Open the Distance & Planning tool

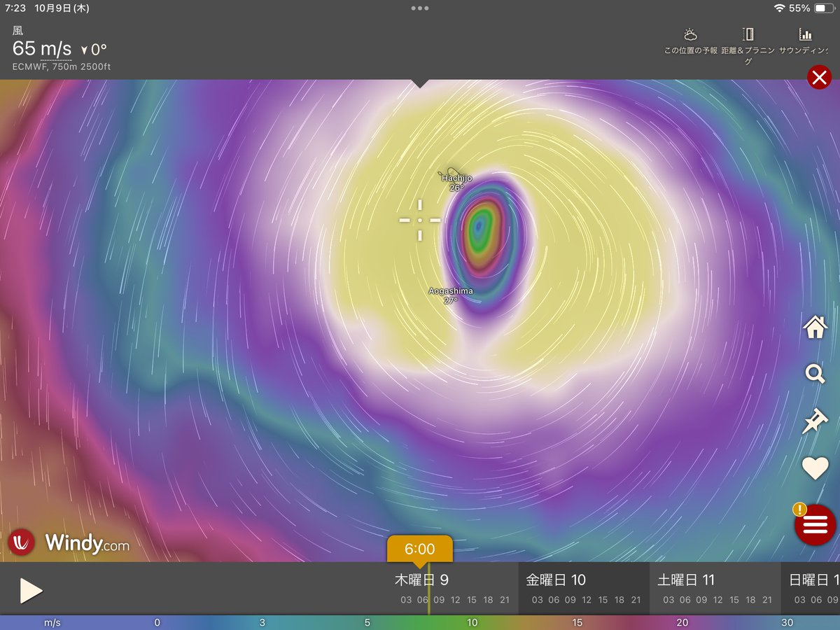(x=748, y=46)
